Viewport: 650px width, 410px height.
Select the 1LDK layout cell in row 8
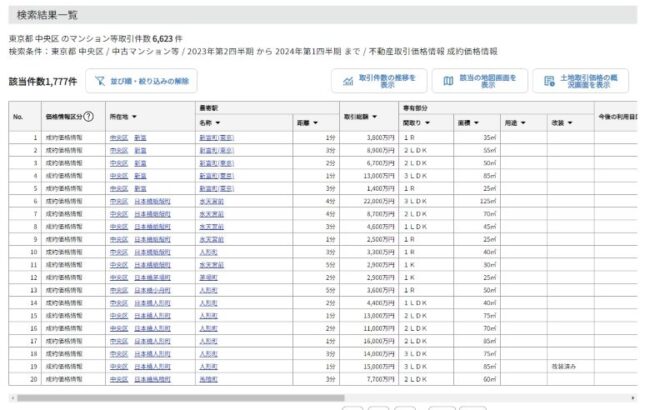426,227
